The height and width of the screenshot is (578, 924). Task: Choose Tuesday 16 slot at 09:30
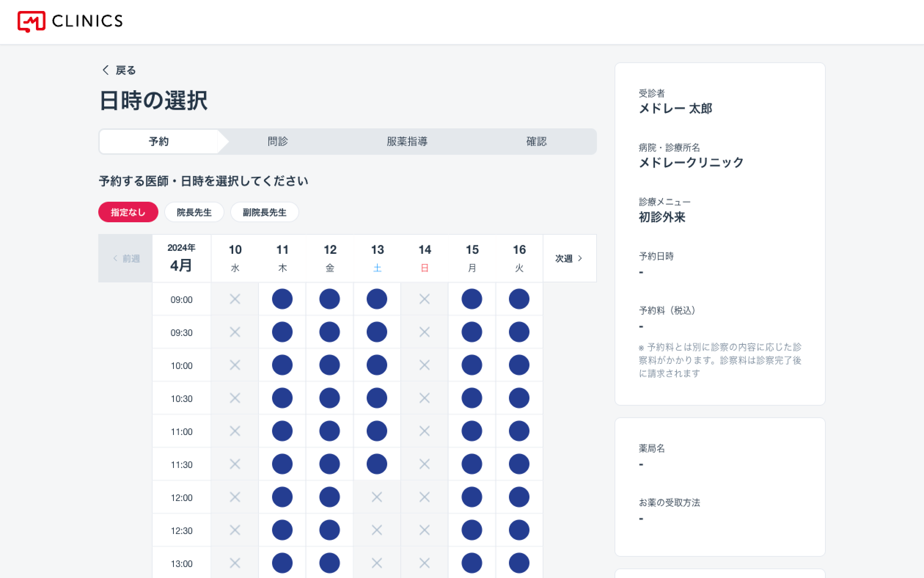coord(519,332)
